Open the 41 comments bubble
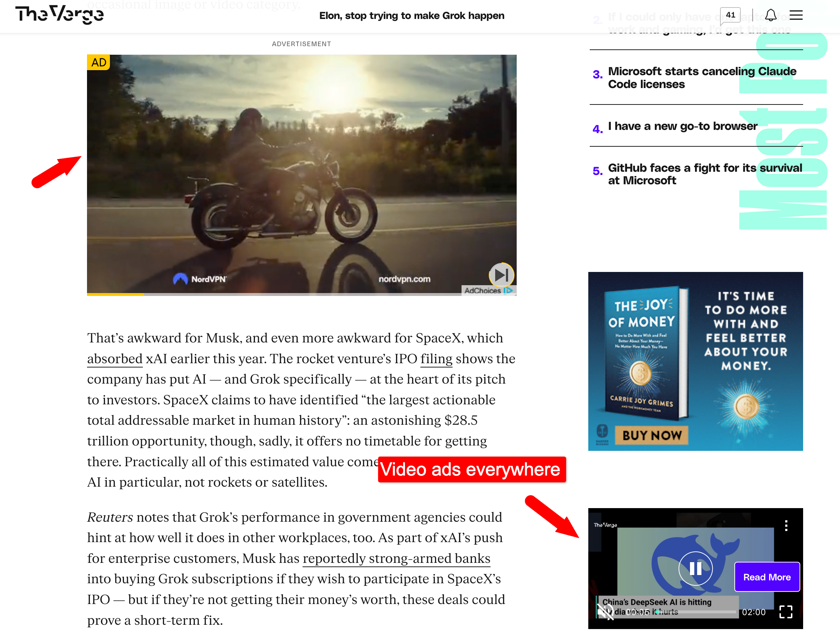Viewport: 840px width, 638px height. (730, 15)
